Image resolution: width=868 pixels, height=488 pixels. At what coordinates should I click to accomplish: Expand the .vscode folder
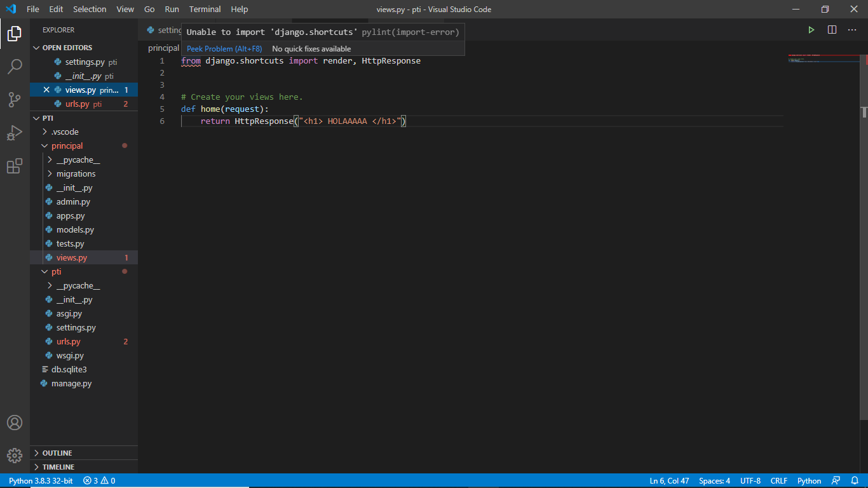[84, 132]
